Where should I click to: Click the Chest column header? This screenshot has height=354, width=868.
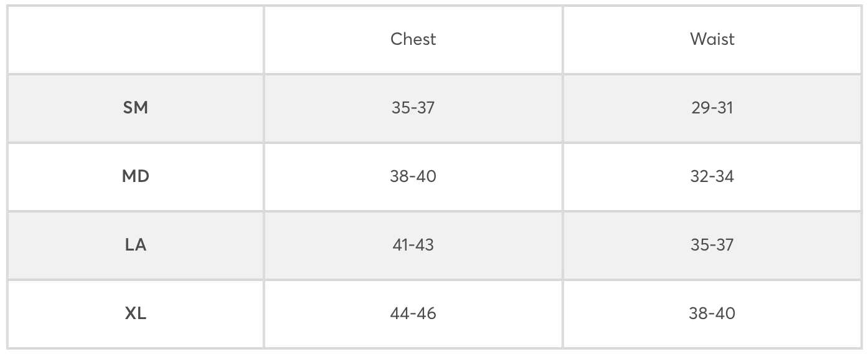point(413,39)
